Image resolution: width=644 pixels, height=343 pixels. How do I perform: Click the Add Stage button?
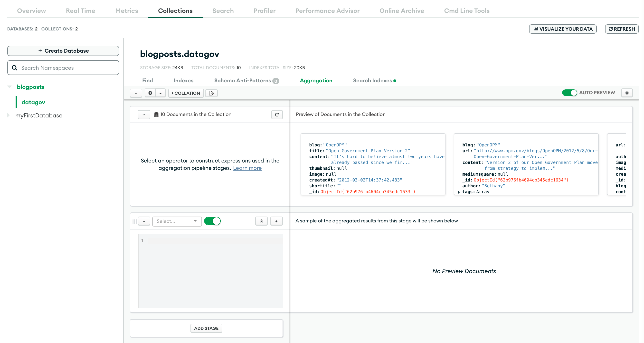206,328
